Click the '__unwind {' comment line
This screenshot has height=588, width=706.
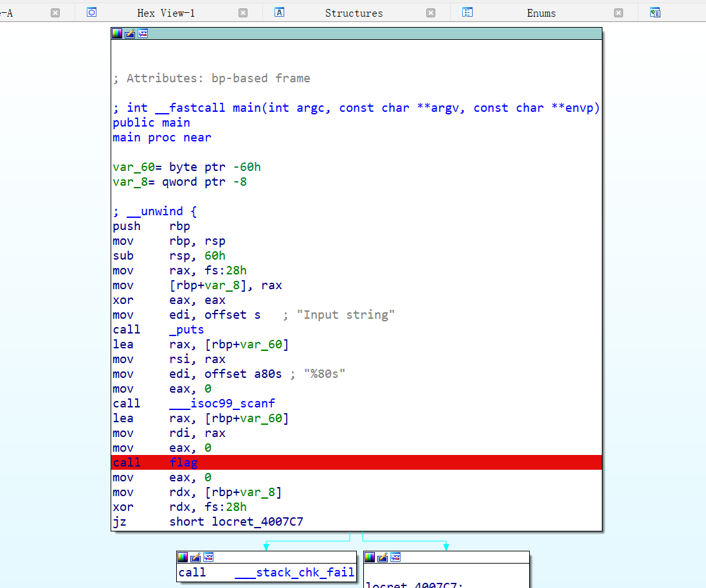pos(155,211)
